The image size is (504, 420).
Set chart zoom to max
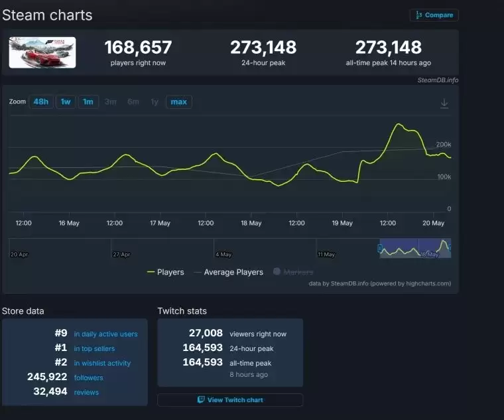[178, 102]
